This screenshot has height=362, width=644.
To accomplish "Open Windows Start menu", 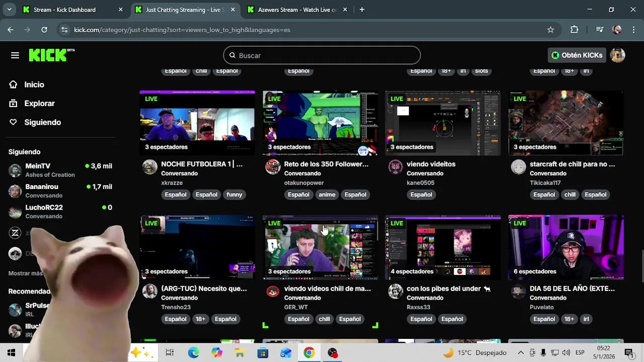I will (x=11, y=353).
